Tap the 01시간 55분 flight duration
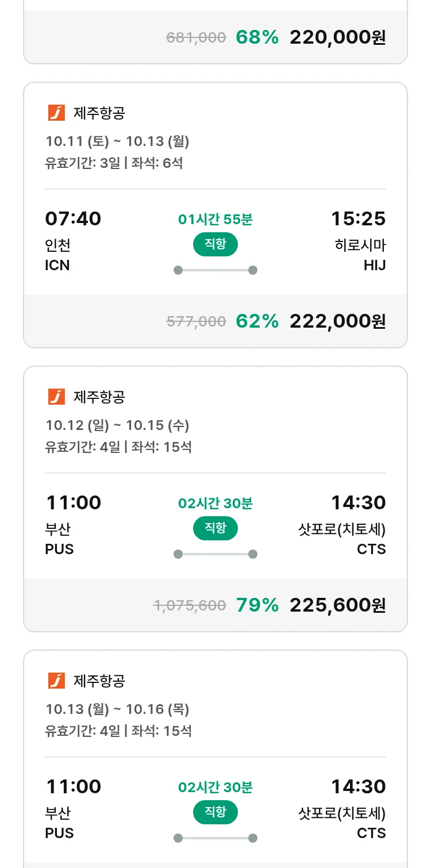431x868 pixels. click(215, 219)
